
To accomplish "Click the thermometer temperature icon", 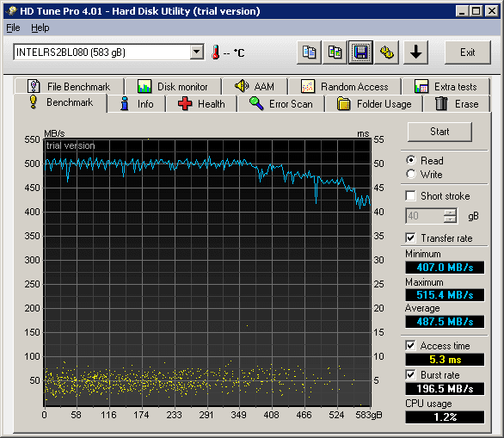I will point(215,52).
